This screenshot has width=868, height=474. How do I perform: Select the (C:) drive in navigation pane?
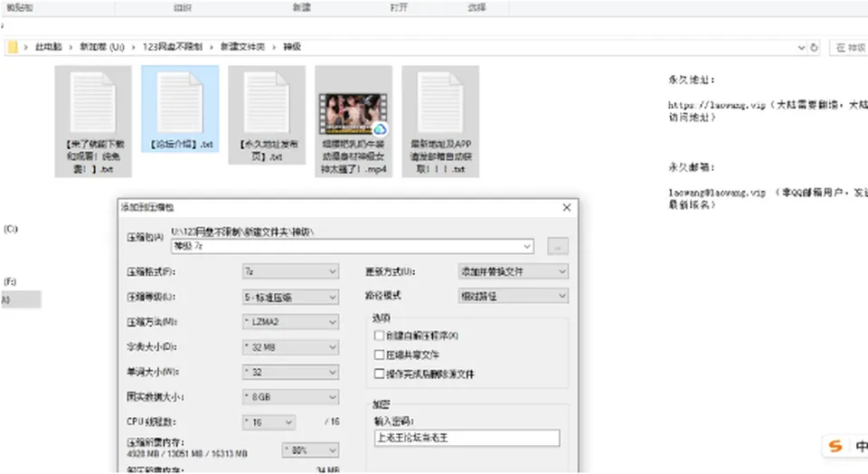(11, 229)
